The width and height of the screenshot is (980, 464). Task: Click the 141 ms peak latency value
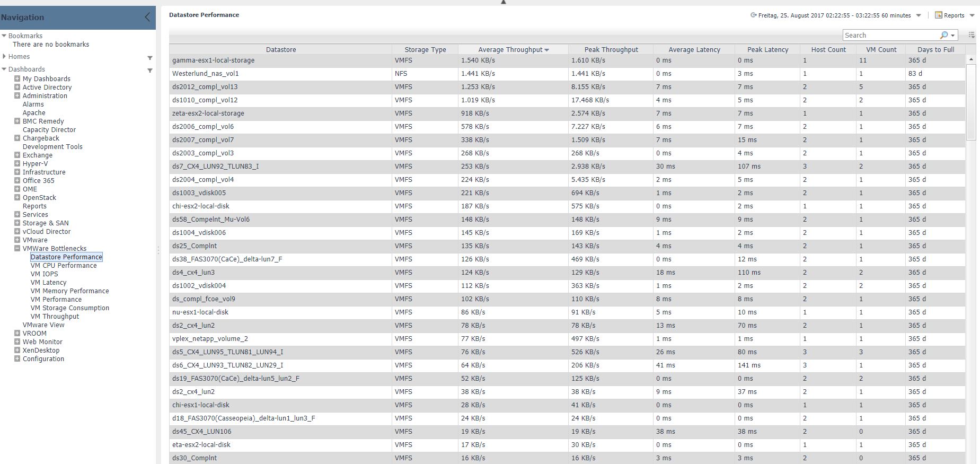[x=749, y=365]
